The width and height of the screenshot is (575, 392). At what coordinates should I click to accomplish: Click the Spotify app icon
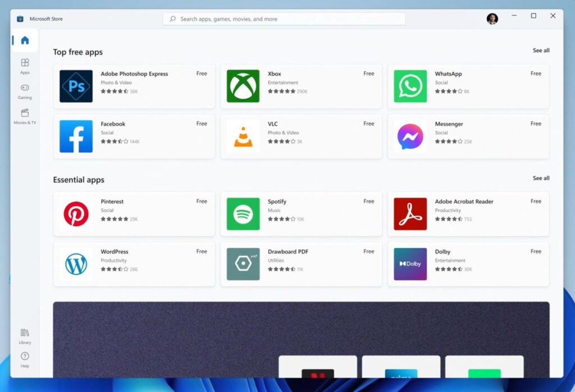pyautogui.click(x=243, y=214)
